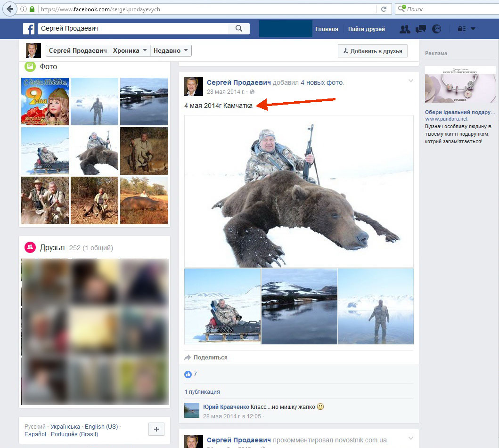
Task: Open post options chevron on photo post
Action: pos(410,81)
